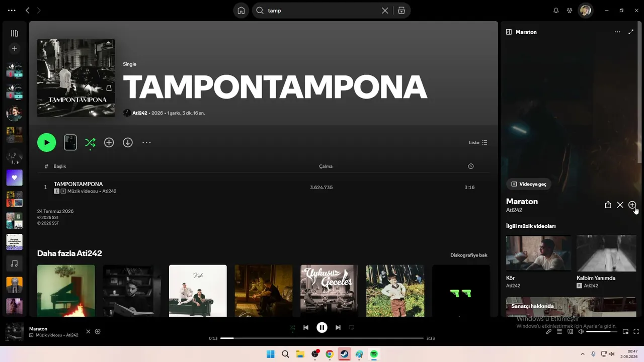Screen dimensions: 644x362
Task: Sort tracks by the Başlık column header
Action: click(60, 166)
